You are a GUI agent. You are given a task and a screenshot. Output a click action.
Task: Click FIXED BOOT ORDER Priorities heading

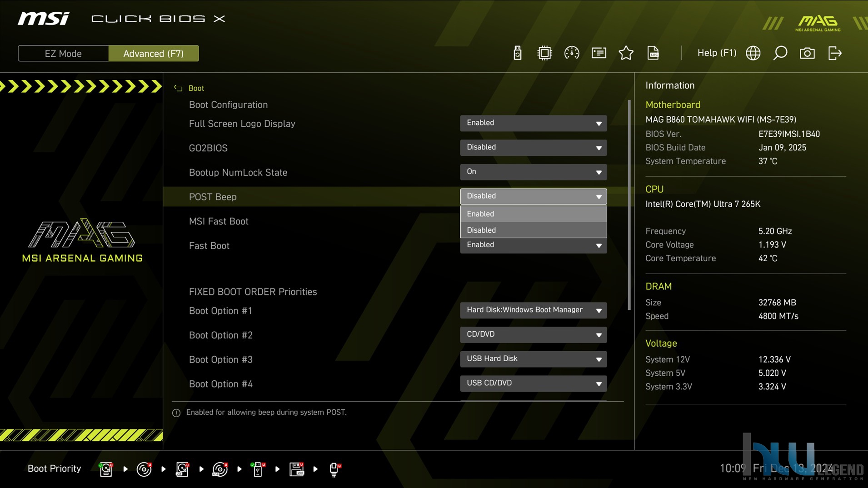coord(253,292)
